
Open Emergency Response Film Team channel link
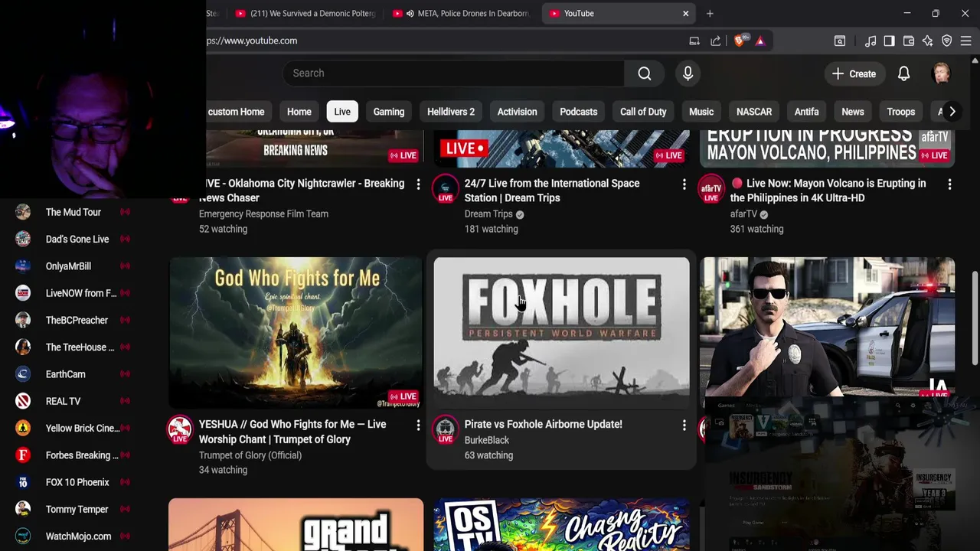click(263, 214)
